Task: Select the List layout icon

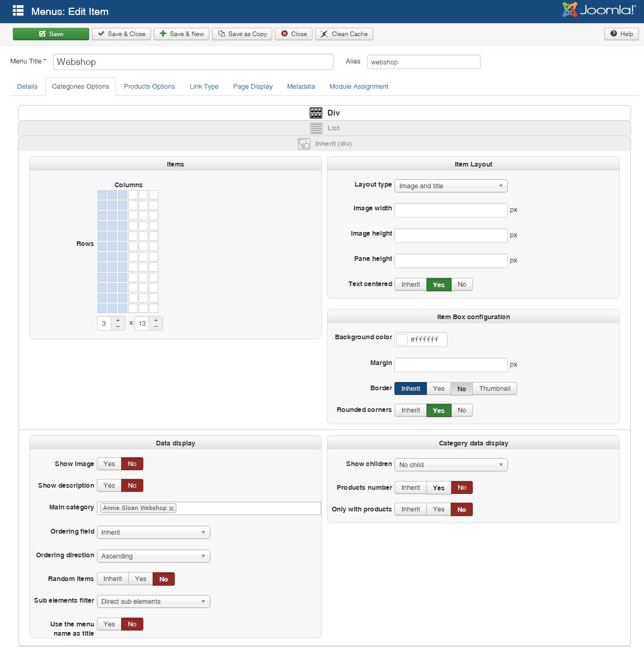Action: point(317,128)
